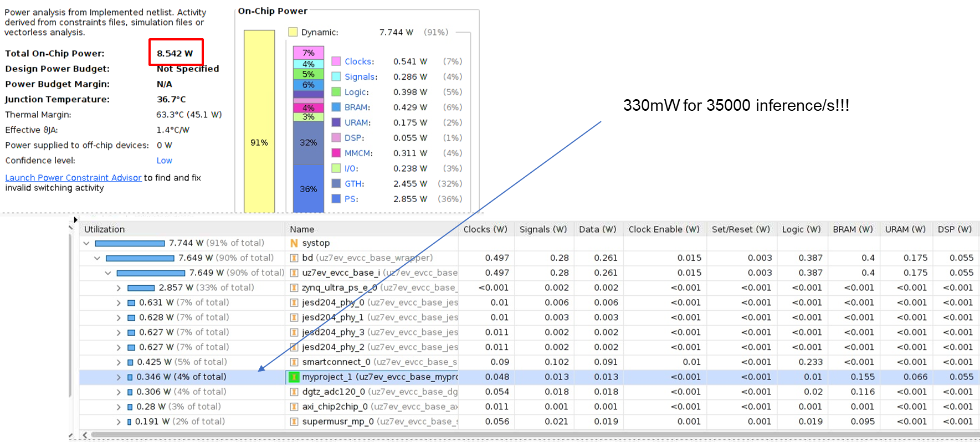The height and width of the screenshot is (442, 980).
Task: Click the zynq_ultra_ps_e_0 block icon
Action: coord(294,288)
